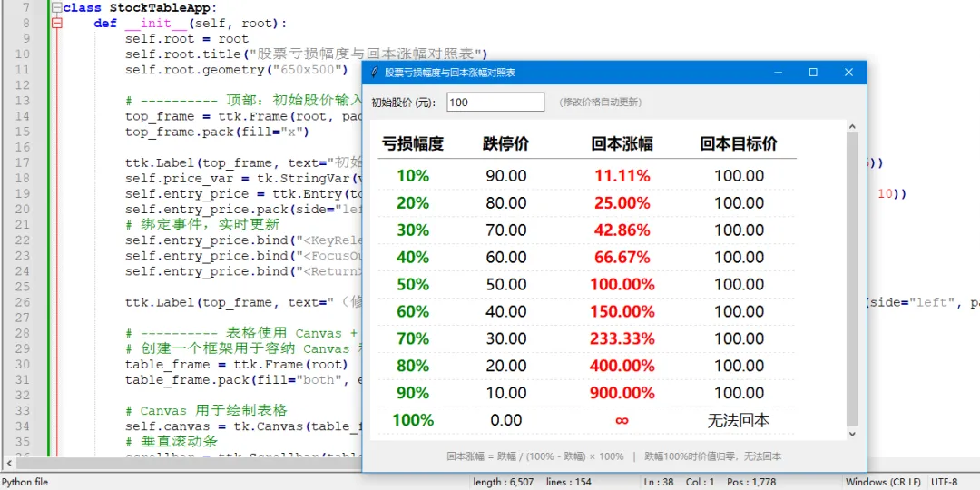
Task: Click the 90.00 price cell
Action: coord(506,176)
